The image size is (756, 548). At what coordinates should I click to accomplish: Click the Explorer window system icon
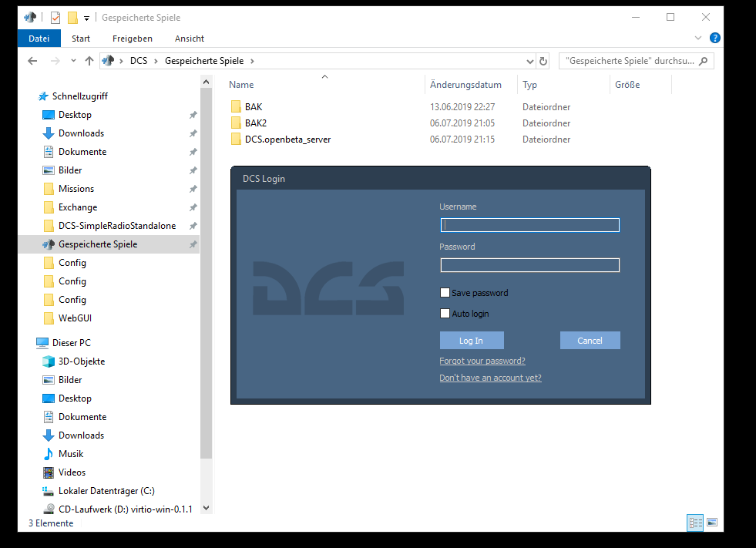coord(30,18)
